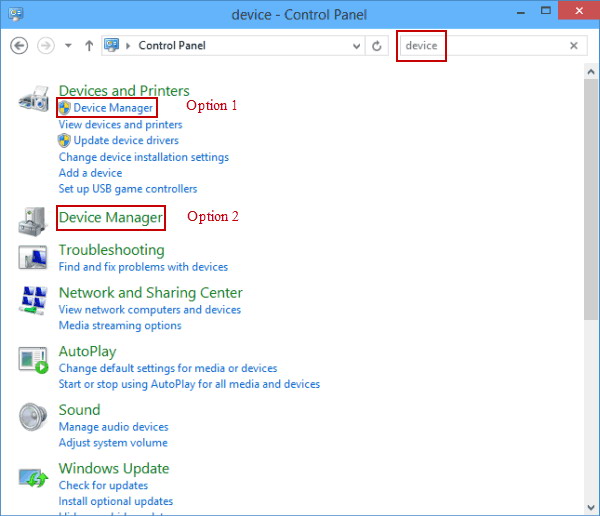This screenshot has height=516, width=600.
Task: Open Set up USB game controllers
Action: 128,189
